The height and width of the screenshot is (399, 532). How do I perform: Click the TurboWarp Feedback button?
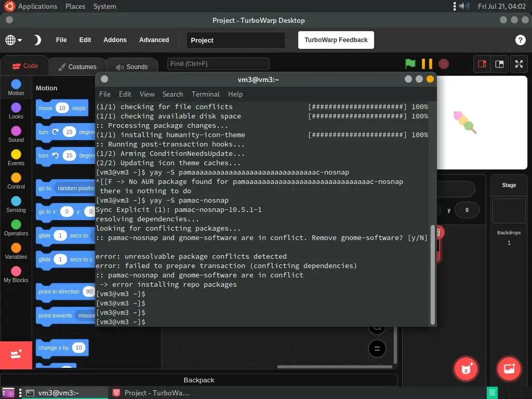point(336,40)
